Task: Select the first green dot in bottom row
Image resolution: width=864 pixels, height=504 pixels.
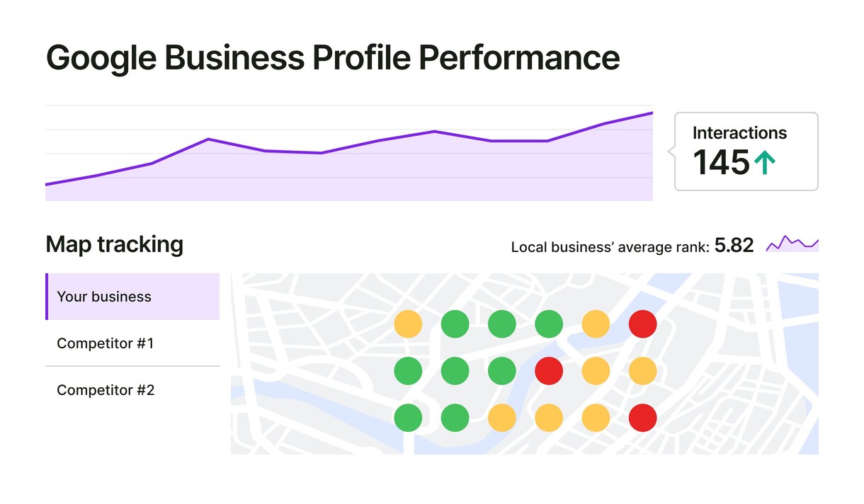Action: [x=408, y=418]
